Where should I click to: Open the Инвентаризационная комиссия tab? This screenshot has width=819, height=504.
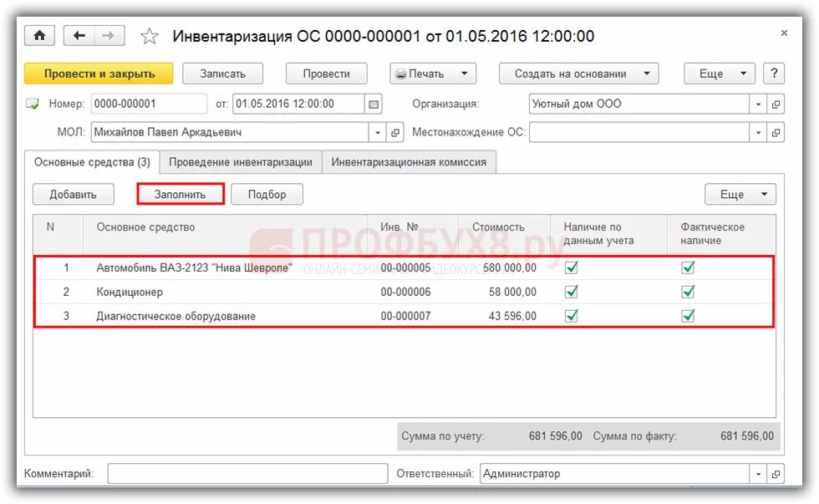(409, 162)
